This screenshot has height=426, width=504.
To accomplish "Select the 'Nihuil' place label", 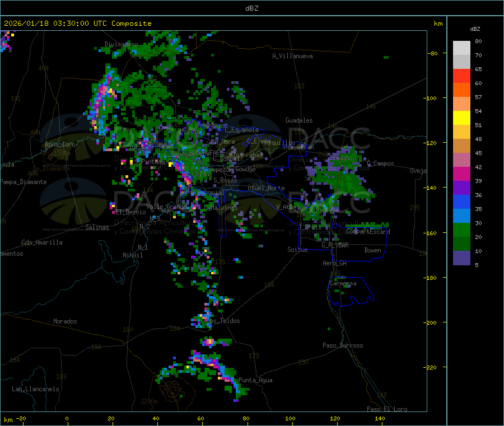I will pos(132,255).
